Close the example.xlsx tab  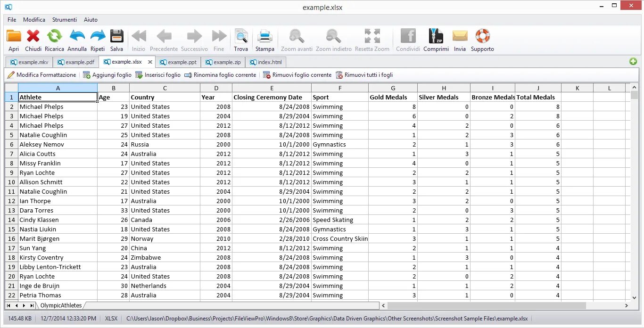point(150,62)
